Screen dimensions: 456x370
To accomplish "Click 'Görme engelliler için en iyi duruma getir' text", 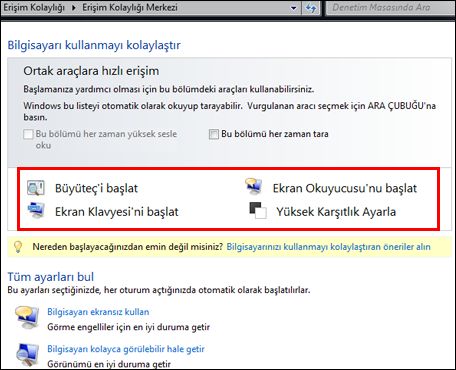I will pyautogui.click(x=128, y=327).
